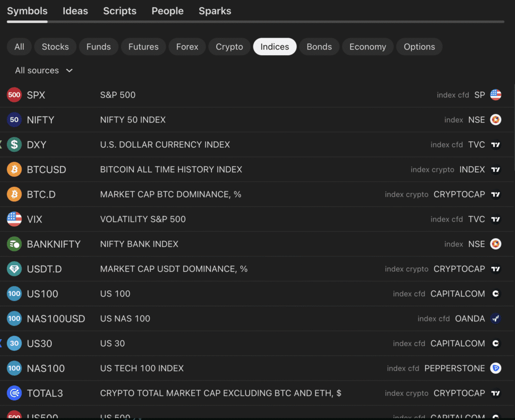Click OANDA source label
This screenshot has width=515, height=420.
[x=470, y=319]
